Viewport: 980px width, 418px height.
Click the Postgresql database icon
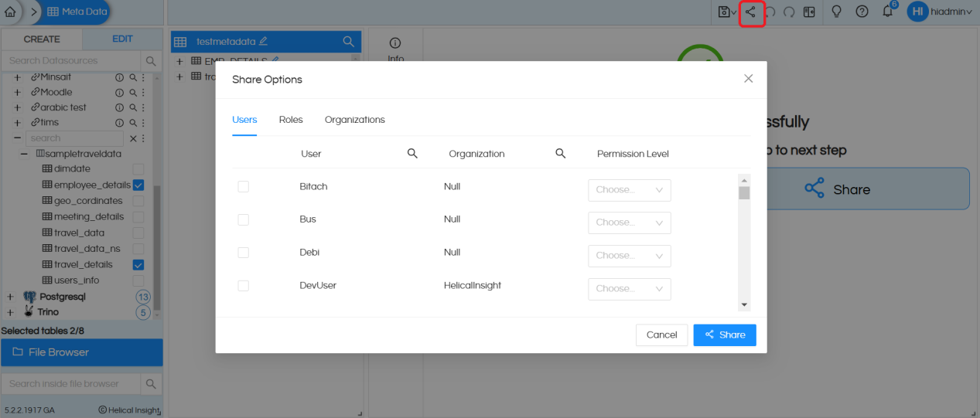[29, 297]
